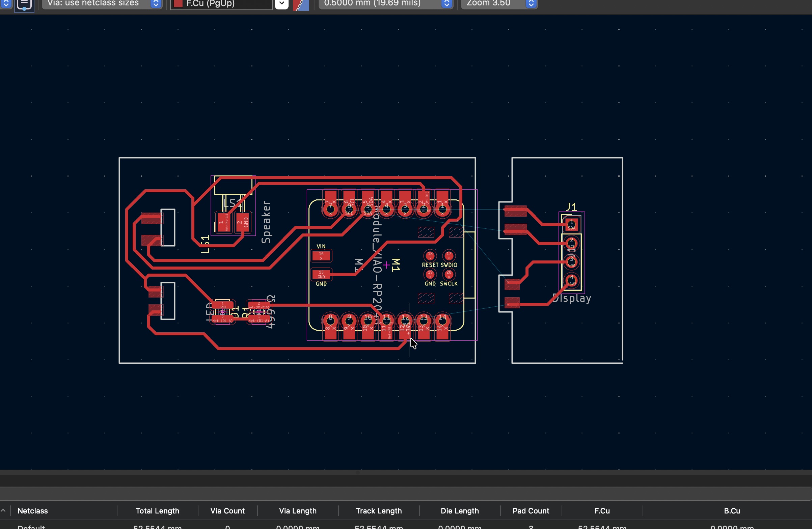Open the grid size 0.5000 mm dropdown
Viewport: 812px width, 529px height.
click(x=446, y=3)
